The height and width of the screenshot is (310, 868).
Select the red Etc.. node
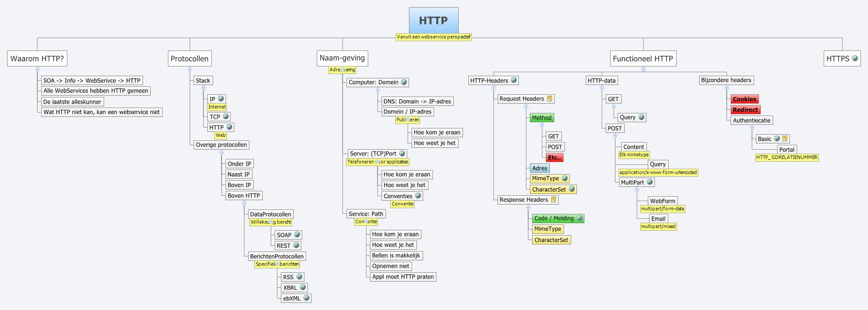click(554, 158)
